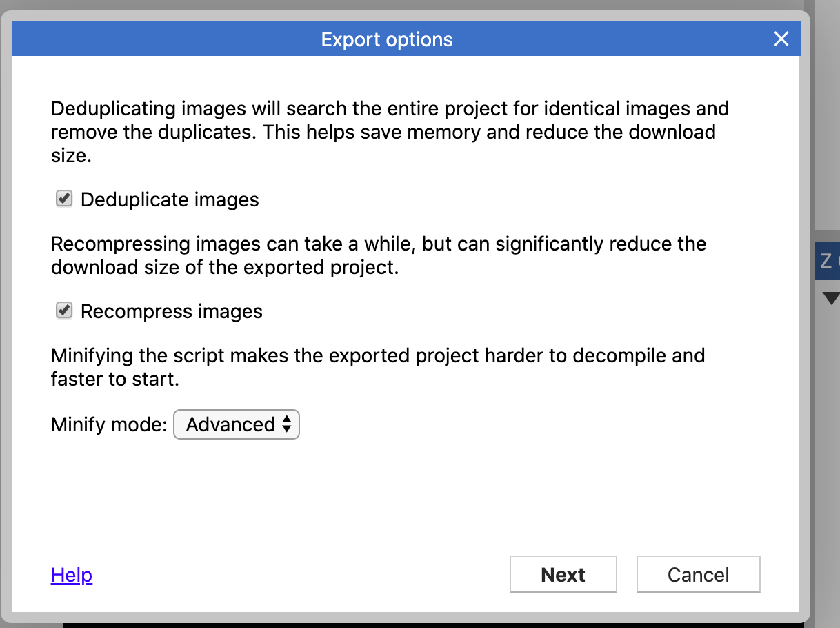Open the Minify mode dropdown
This screenshot has width=840, height=628.
236,424
